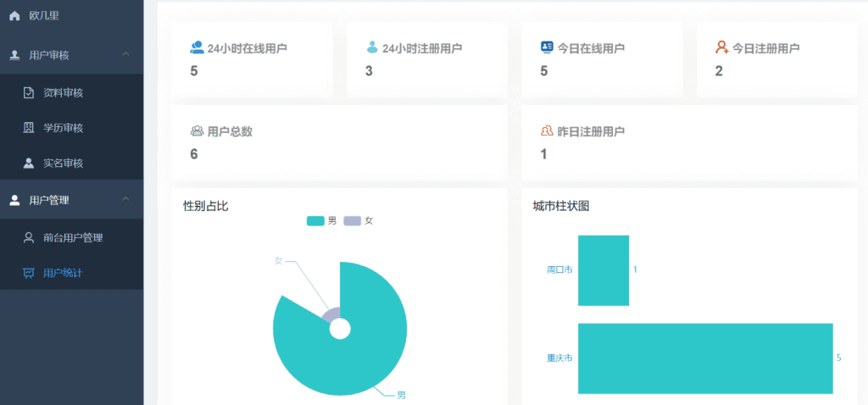Click the 前台用户管理 user icon

click(29, 237)
